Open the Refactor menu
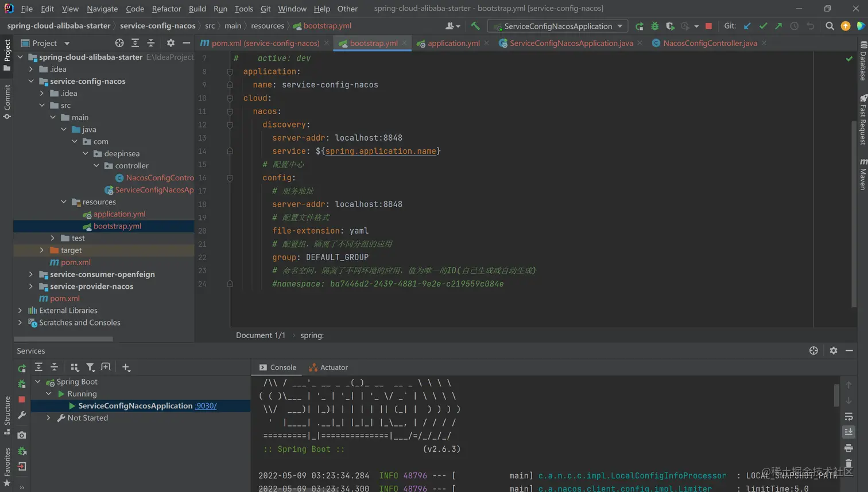This screenshot has width=868, height=492. click(166, 9)
